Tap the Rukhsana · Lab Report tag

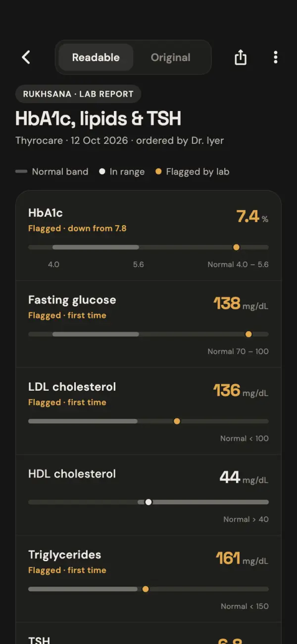78,94
